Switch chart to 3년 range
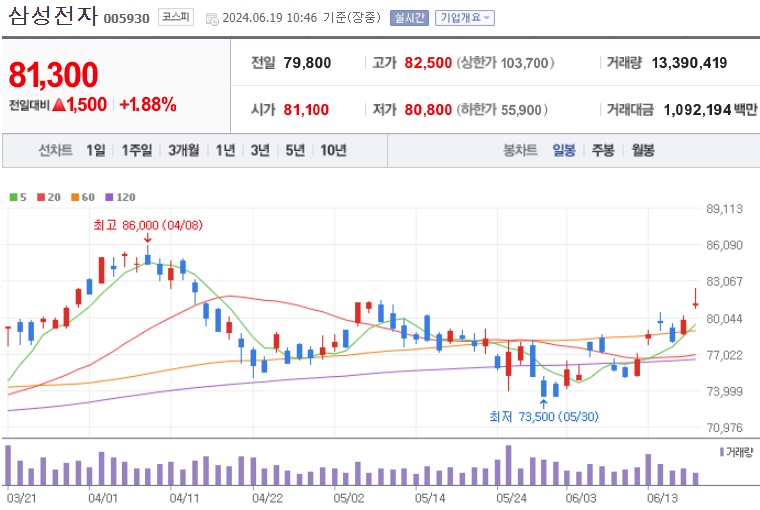The image size is (760, 510). point(260,150)
